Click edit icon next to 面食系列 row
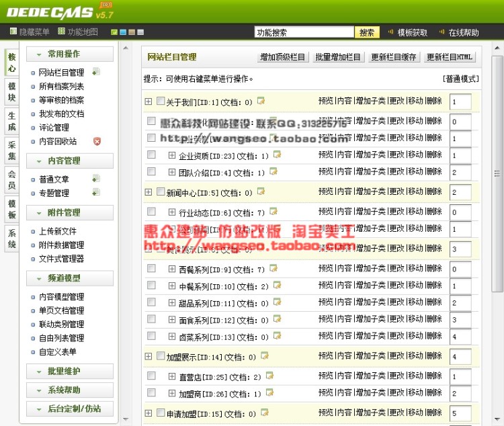The height and width of the screenshot is (426, 504). 277,319
